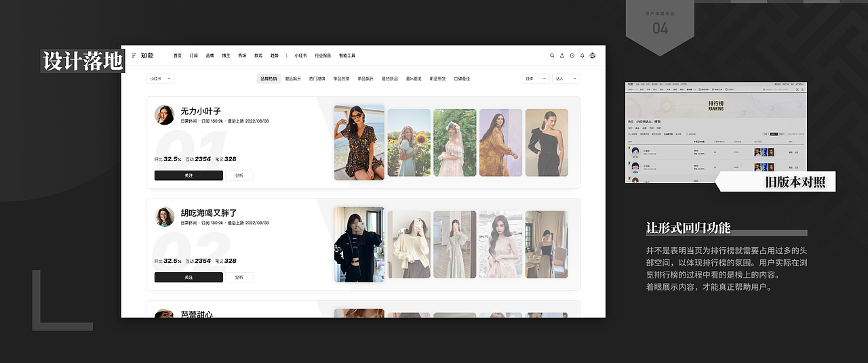
Task: Open 款式 in the top navigation
Action: (x=258, y=56)
